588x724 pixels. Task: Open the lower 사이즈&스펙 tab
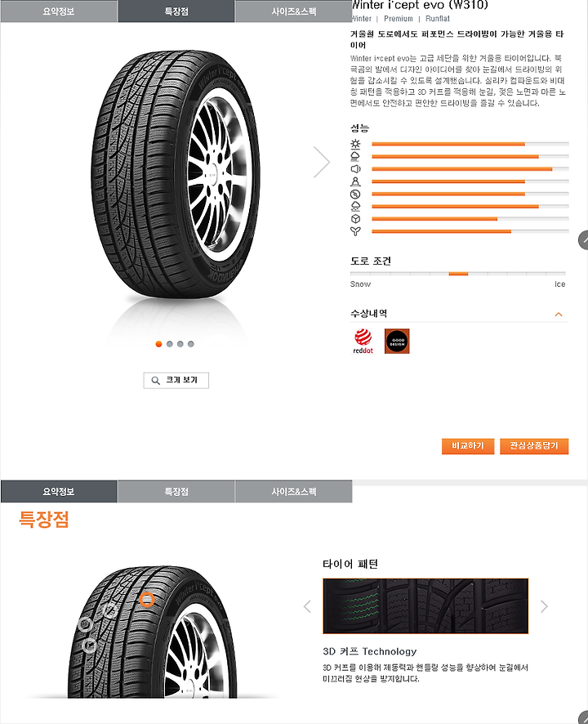[293, 491]
